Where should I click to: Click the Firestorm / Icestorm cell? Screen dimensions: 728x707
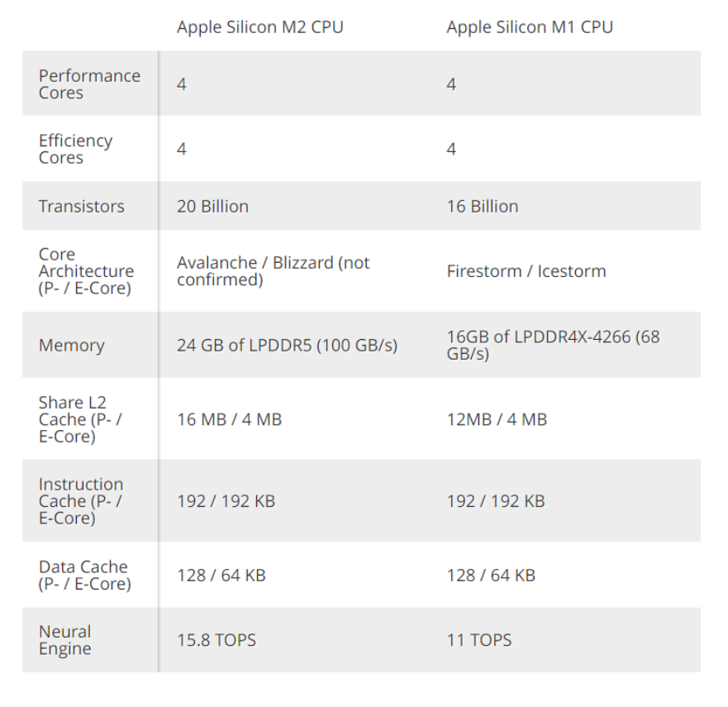click(x=526, y=271)
